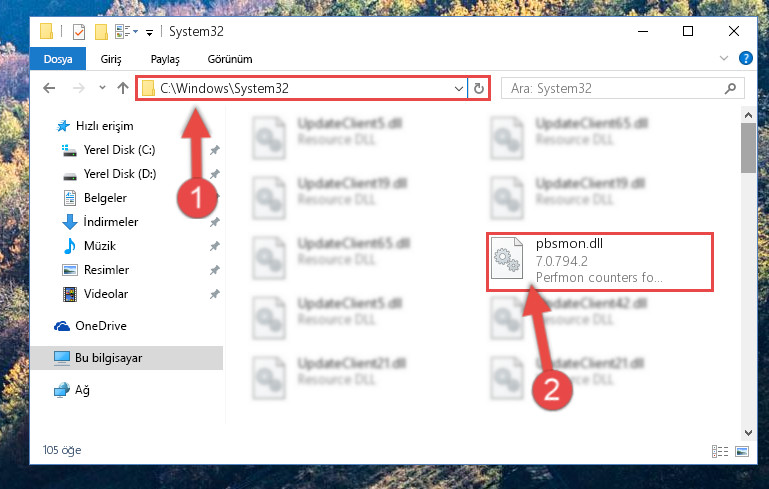Unpin Yerel Disk (C:) from quick access
Viewport: 769px width, 489px height.
click(215, 150)
